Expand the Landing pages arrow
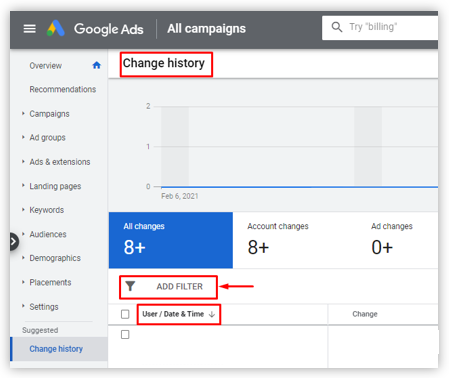 pyautogui.click(x=23, y=185)
